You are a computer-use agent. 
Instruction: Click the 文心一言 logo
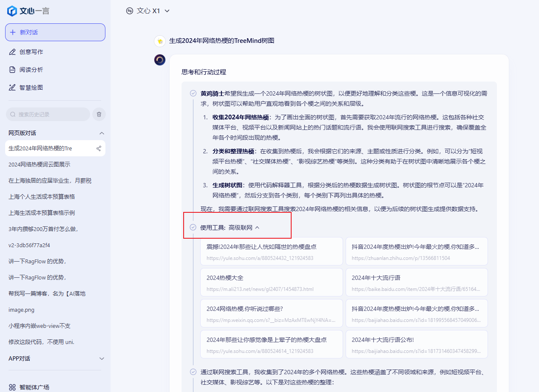28,11
